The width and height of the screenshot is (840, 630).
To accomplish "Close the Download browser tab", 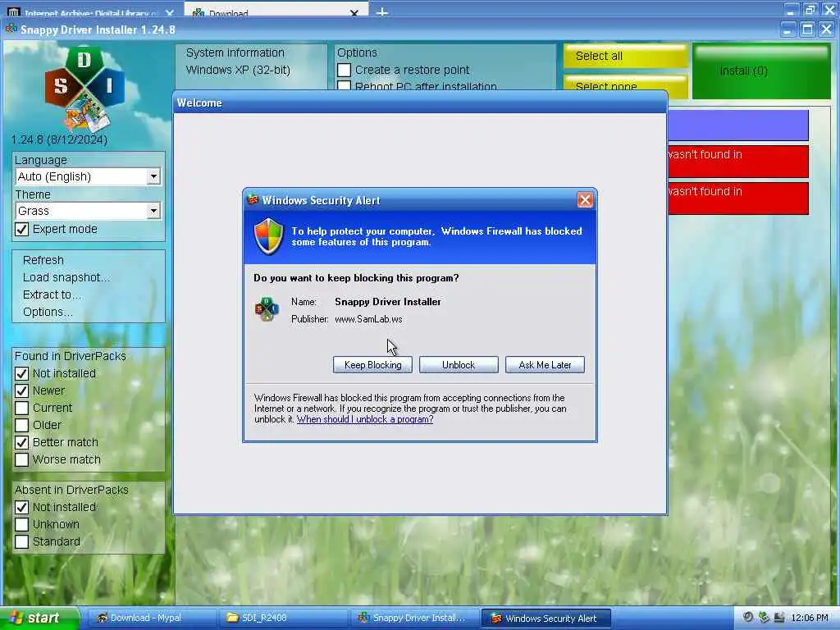I will click(x=354, y=13).
